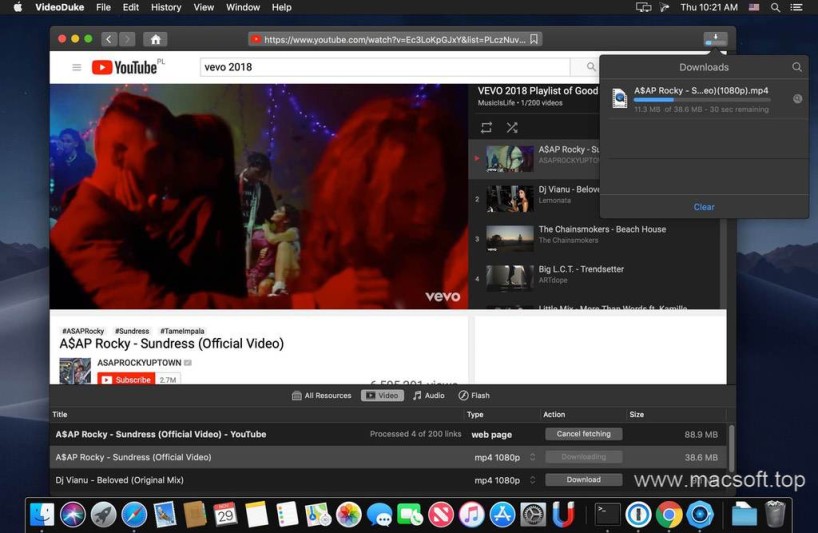The image size is (818, 533).
Task: Select the Video resource filter
Action: pyautogui.click(x=383, y=396)
